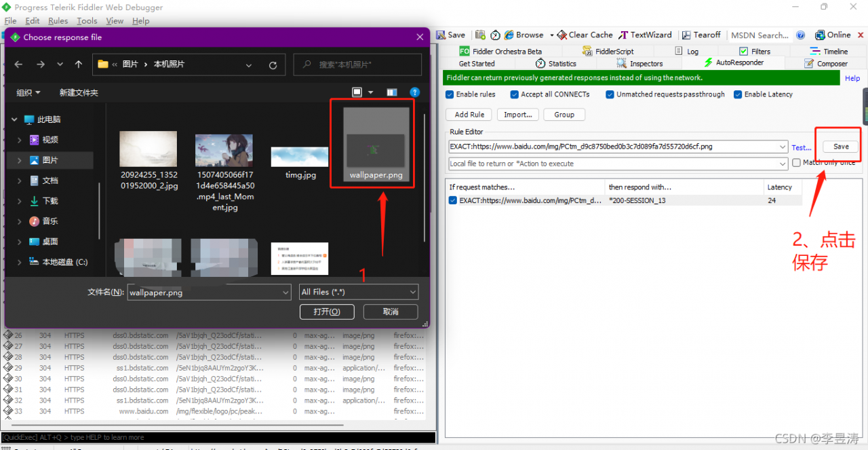868x450 pixels.
Task: Select the wallpaper.png thumbnail
Action: coord(376,143)
